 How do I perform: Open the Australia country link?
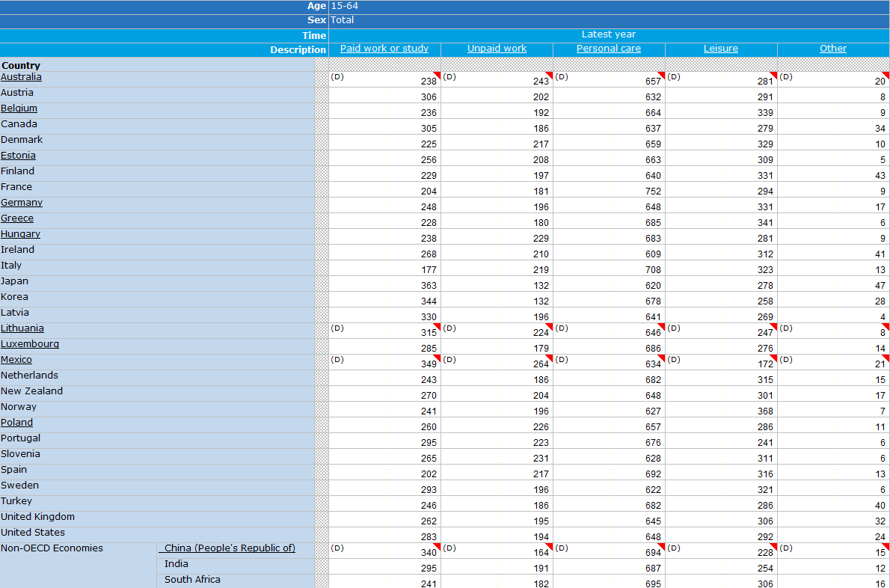coord(21,77)
